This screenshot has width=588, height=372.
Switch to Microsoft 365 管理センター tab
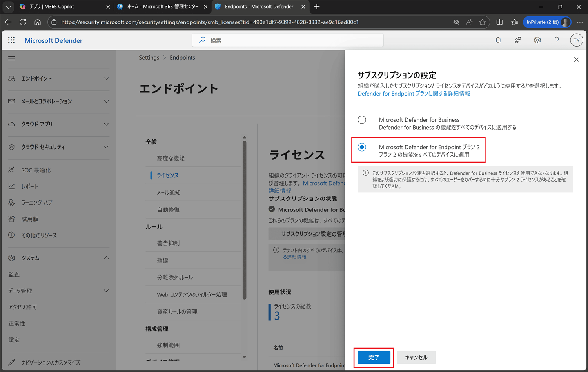click(162, 7)
